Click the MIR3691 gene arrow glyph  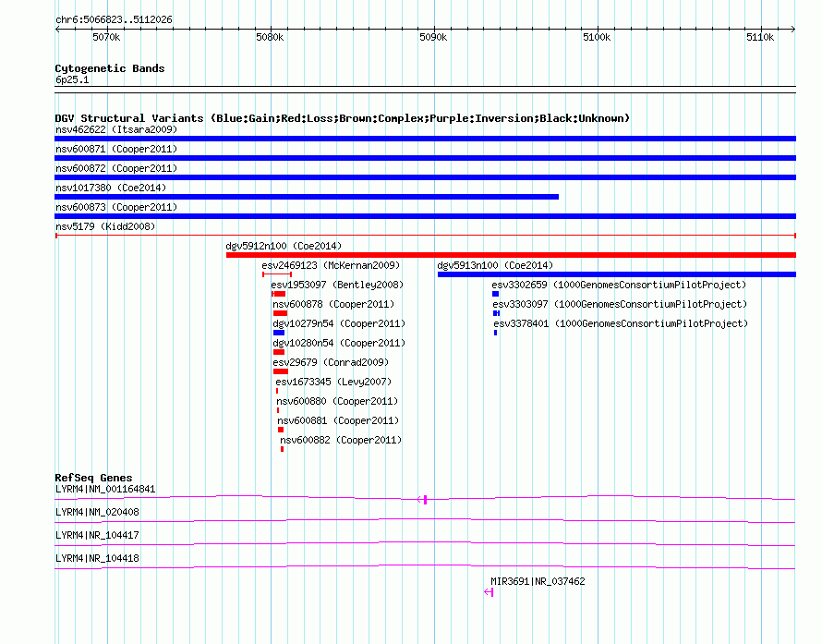[489, 592]
